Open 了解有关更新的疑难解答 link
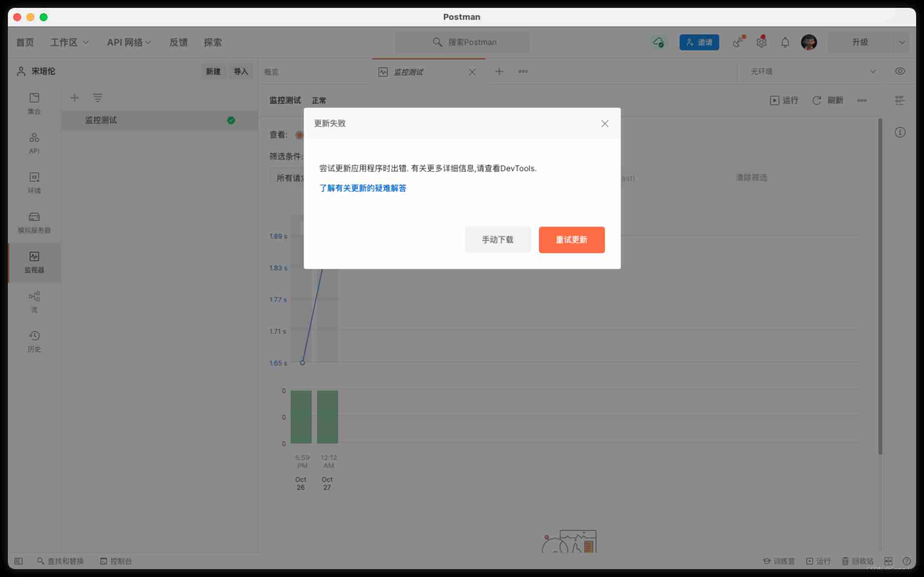 click(362, 188)
